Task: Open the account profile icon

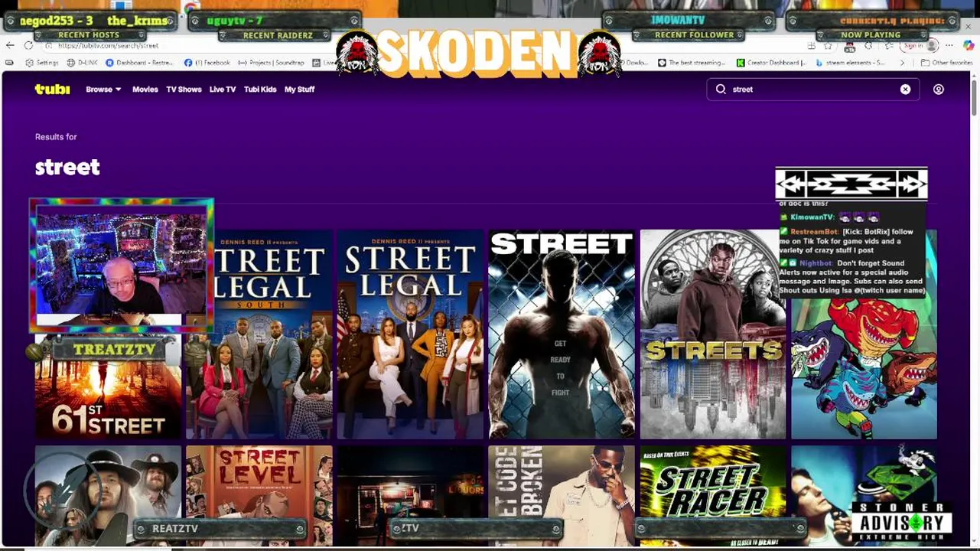Action: pos(939,90)
